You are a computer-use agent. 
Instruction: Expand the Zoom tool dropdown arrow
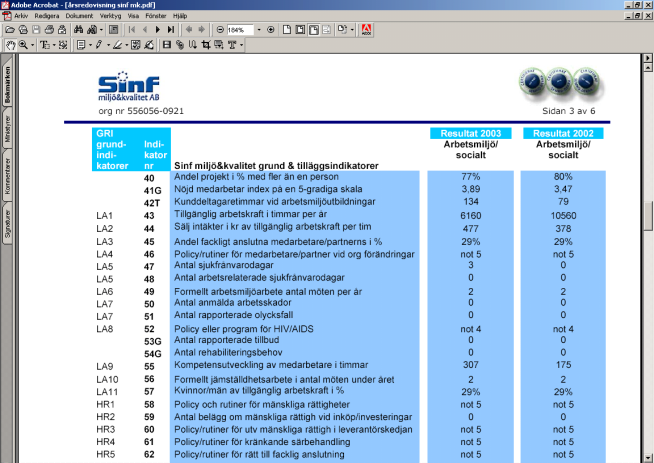click(x=33, y=45)
